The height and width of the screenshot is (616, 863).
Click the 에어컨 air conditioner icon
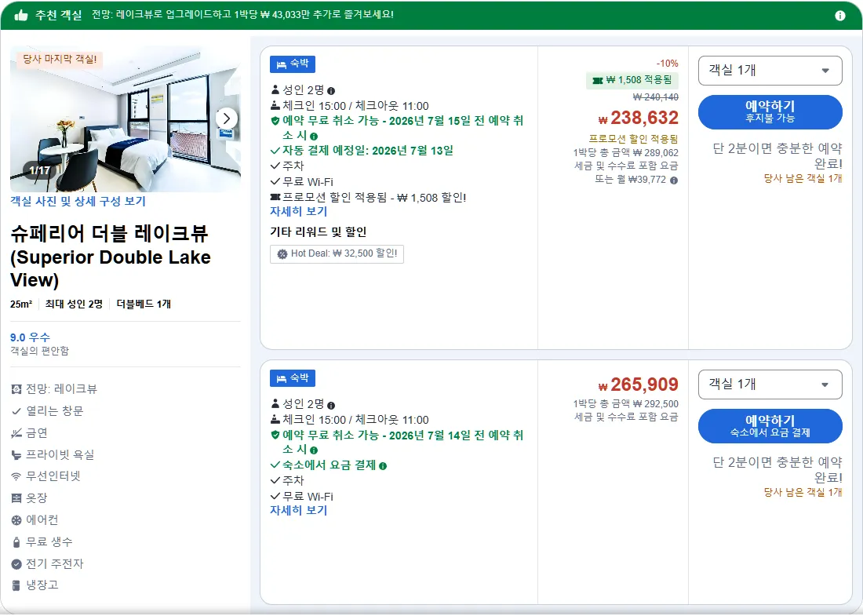pyautogui.click(x=16, y=520)
